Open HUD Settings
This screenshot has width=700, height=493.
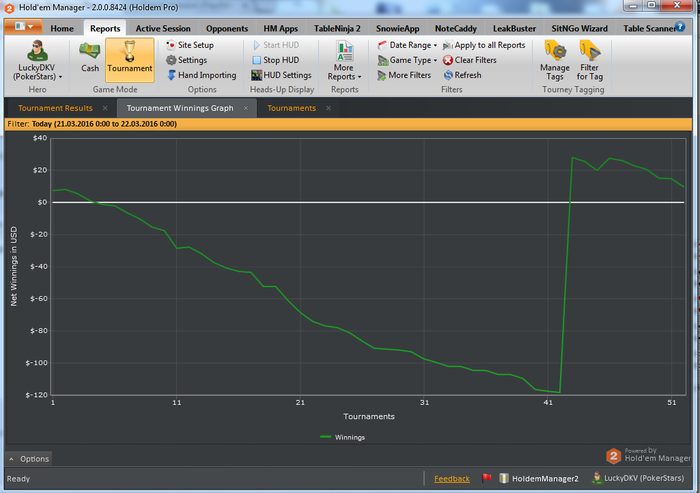point(281,75)
